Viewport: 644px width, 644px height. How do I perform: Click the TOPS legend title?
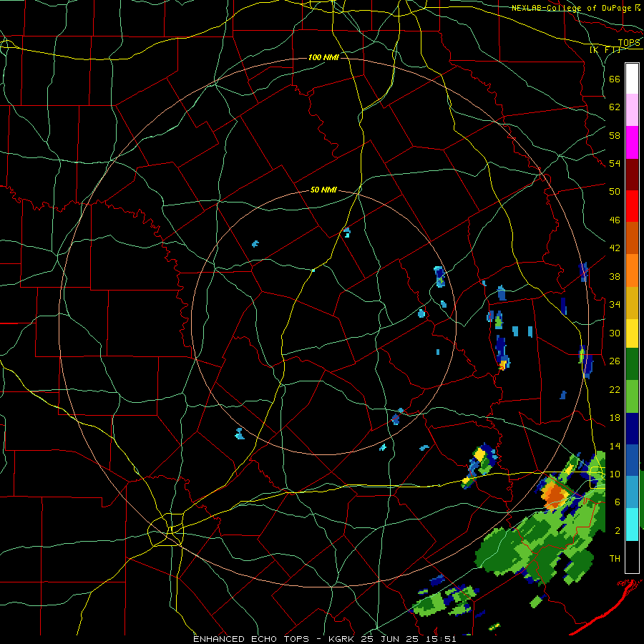[x=629, y=43]
